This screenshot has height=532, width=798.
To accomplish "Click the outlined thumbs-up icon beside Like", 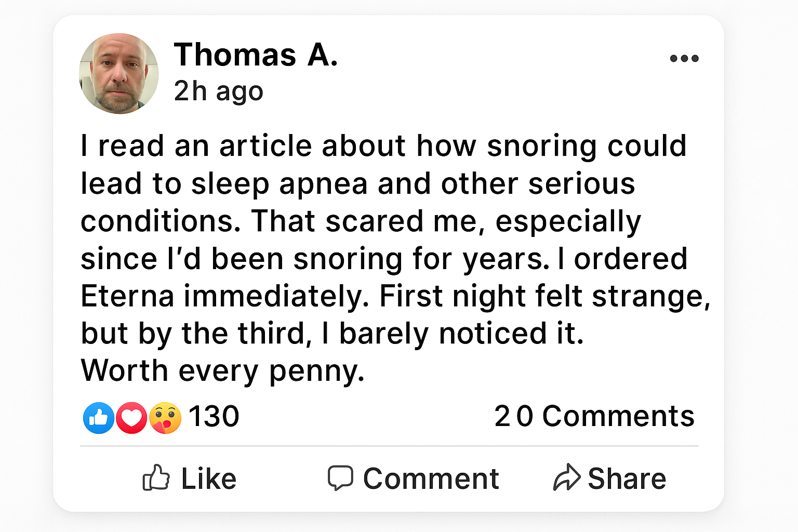I will pos(156,477).
